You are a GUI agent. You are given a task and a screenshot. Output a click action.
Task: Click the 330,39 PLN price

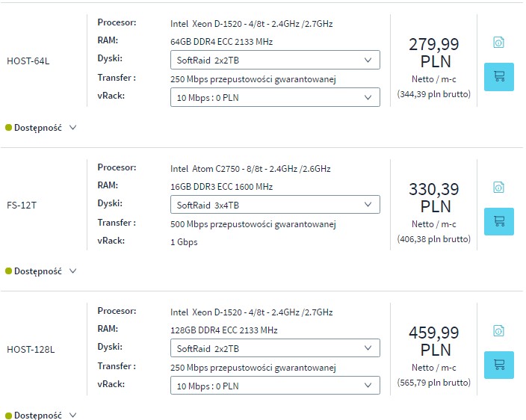click(x=434, y=197)
